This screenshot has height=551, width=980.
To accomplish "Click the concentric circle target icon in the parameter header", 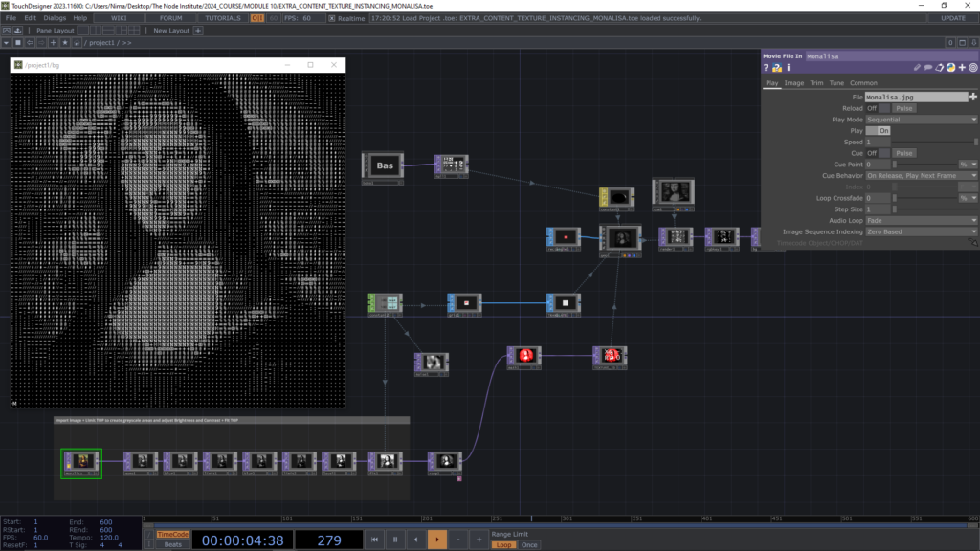I will click(x=973, y=68).
